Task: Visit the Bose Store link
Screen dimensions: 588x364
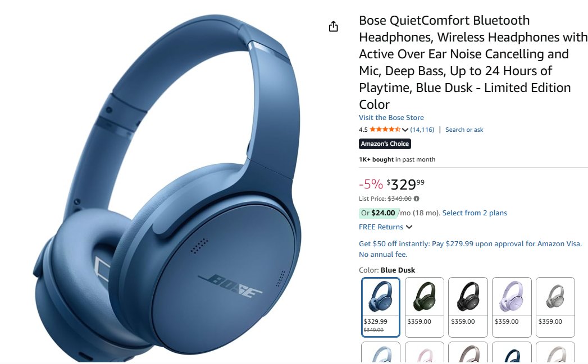Action: tap(391, 118)
